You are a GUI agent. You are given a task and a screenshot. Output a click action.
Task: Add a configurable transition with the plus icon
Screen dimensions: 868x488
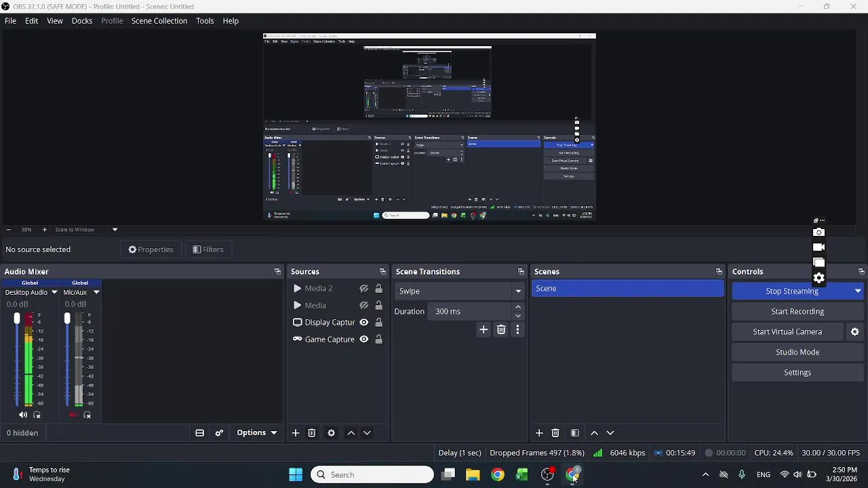click(x=484, y=329)
